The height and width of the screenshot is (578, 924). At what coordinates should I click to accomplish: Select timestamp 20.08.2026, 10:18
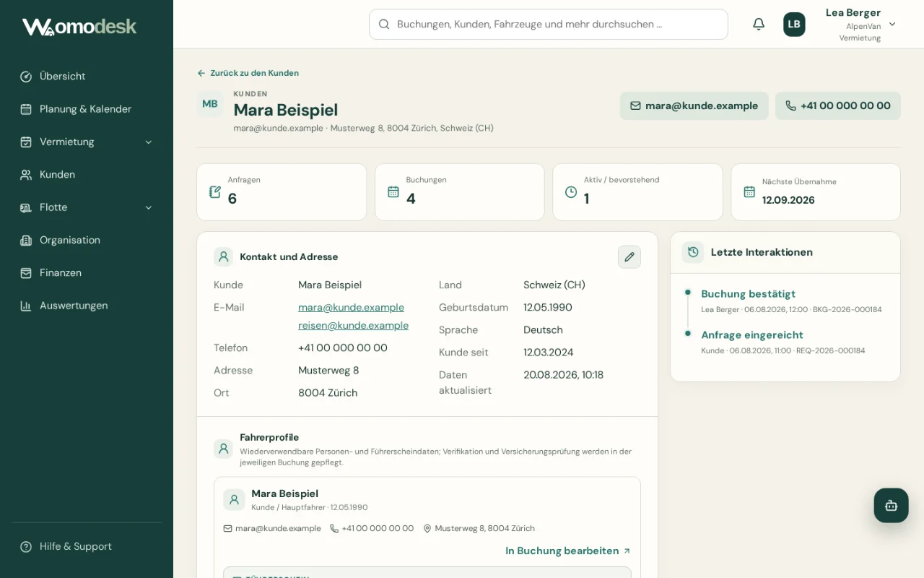(x=563, y=375)
